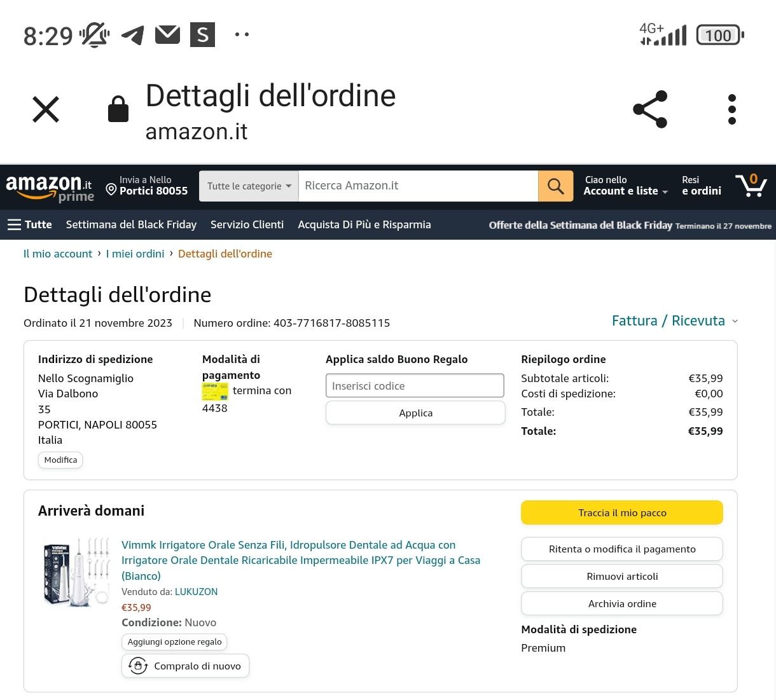
Task: Click the Inserisci codice gift card field
Action: coord(415,386)
